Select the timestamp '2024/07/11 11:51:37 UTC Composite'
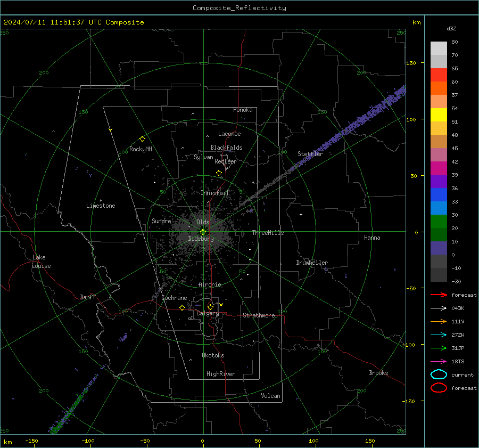The width and height of the screenshot is (479, 448). click(74, 22)
